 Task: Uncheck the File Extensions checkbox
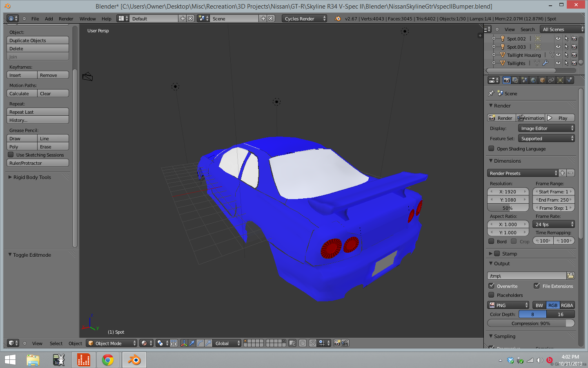click(537, 286)
